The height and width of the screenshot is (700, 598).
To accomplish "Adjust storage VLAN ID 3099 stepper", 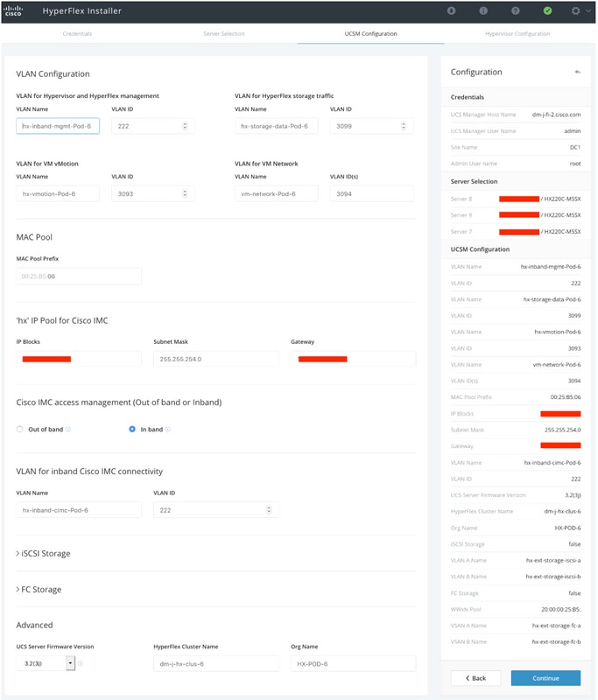I will (404, 126).
